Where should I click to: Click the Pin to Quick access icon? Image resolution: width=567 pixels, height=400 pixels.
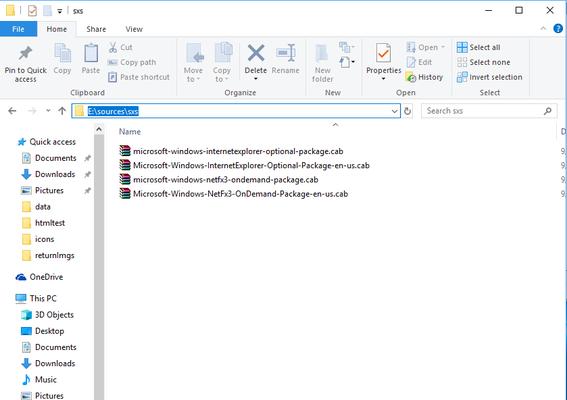(25, 54)
